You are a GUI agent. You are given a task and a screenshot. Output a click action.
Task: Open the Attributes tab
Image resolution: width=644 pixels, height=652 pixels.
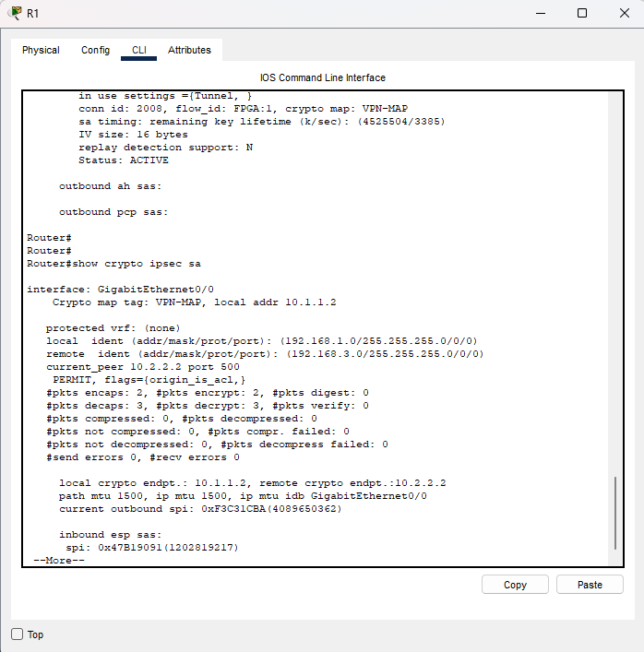click(x=189, y=50)
